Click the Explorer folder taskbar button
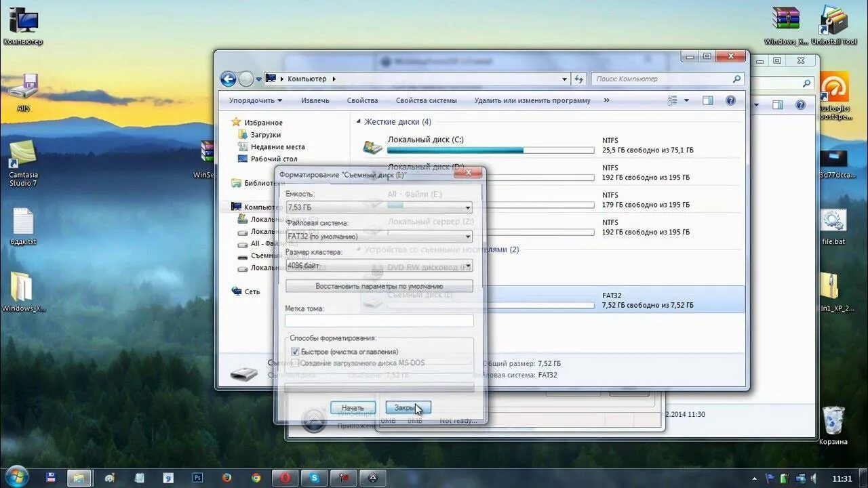This screenshot has width=868, height=488. tap(78, 477)
